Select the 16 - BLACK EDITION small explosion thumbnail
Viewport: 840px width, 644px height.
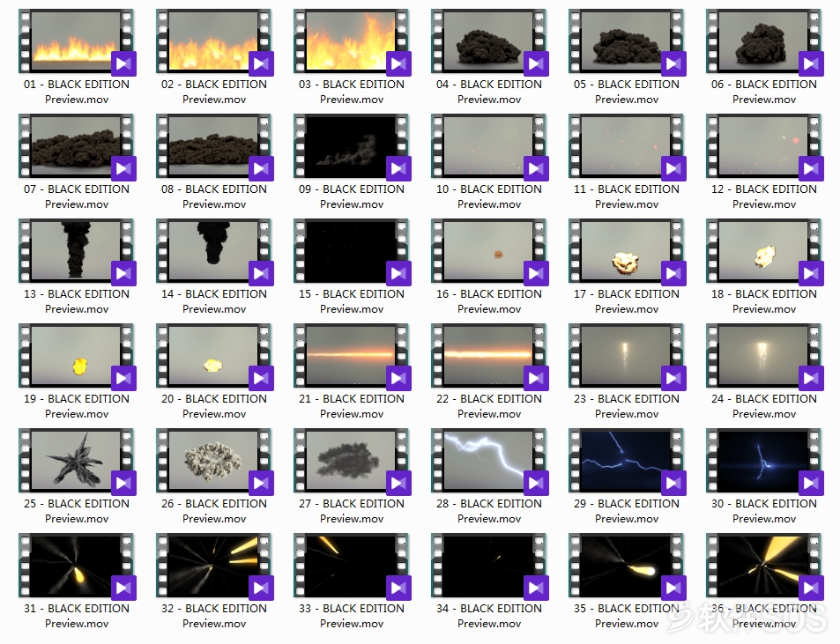[488, 250]
